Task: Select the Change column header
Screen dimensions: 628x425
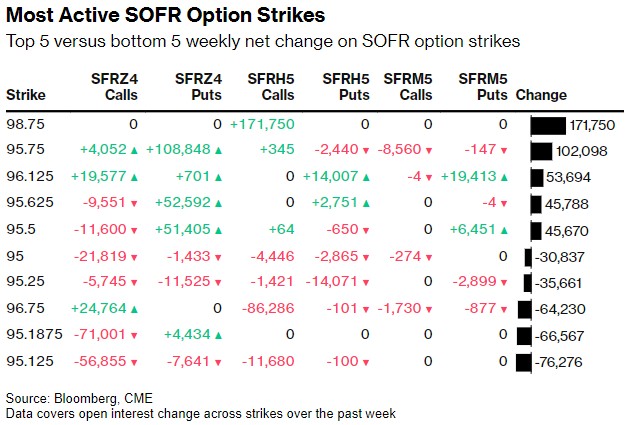Action: click(x=541, y=96)
